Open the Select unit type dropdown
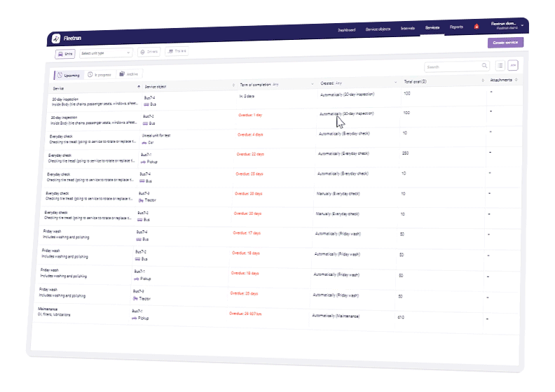555x392 pixels. click(x=105, y=52)
